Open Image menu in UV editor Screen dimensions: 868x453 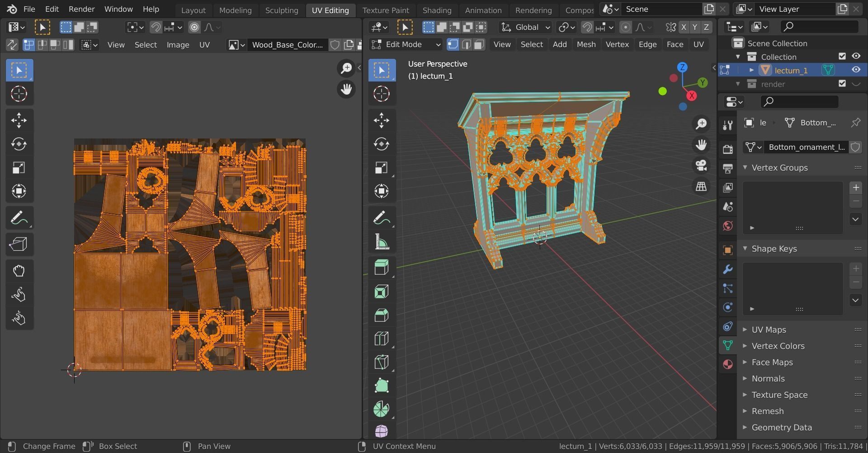click(x=178, y=45)
